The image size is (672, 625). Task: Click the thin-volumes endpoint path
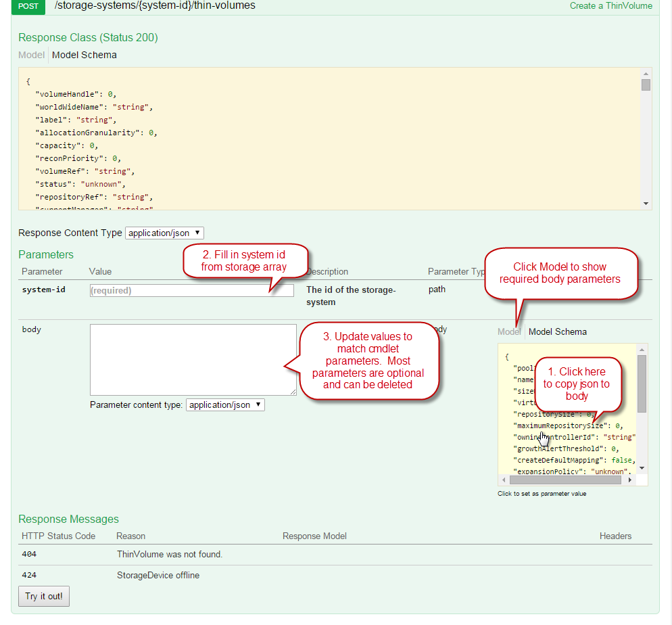click(x=155, y=6)
